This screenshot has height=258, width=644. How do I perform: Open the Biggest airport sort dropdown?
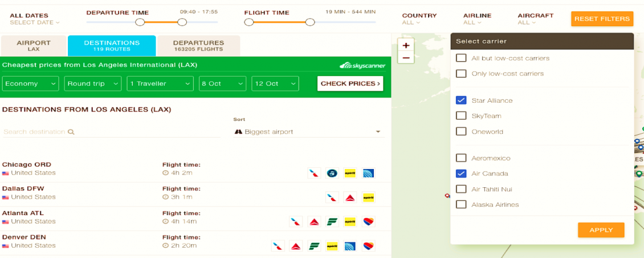tap(308, 132)
